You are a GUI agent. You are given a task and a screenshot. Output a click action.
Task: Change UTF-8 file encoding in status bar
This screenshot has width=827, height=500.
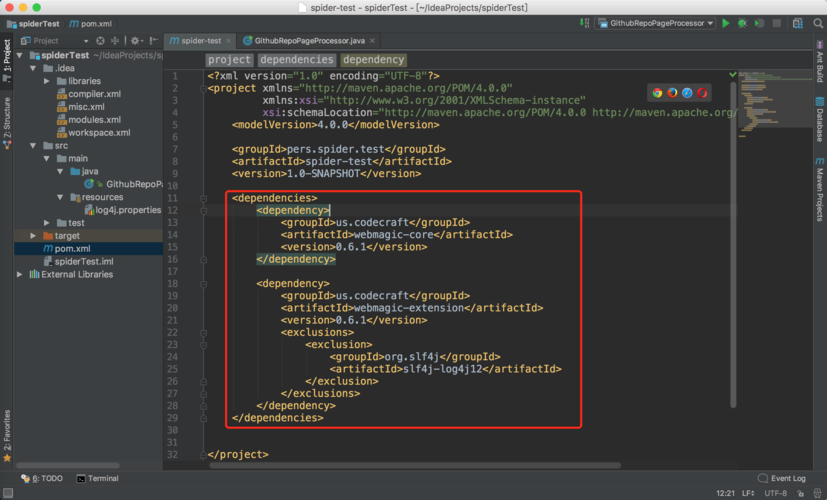pyautogui.click(x=775, y=493)
